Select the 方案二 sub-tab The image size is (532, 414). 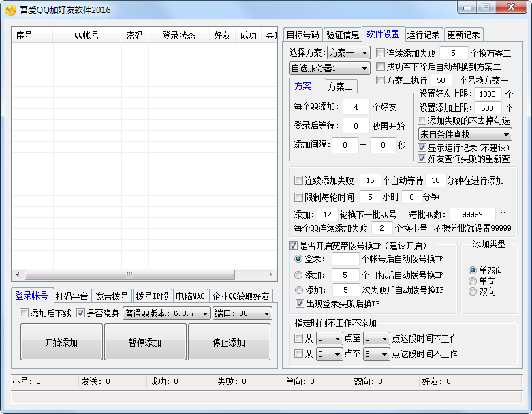pyautogui.click(x=340, y=86)
